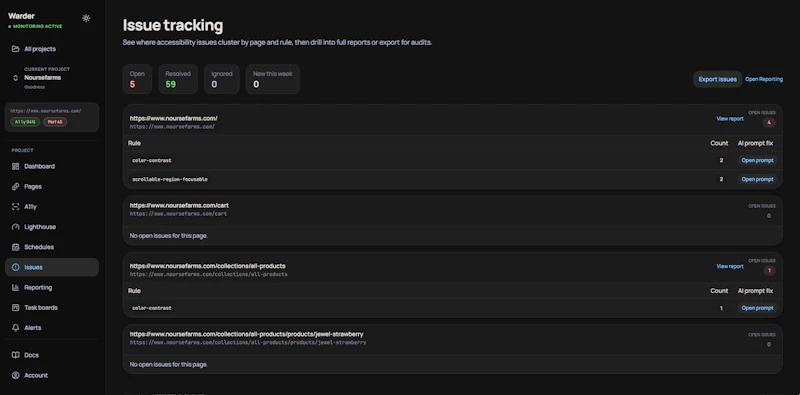Open Schedules in sidebar
This screenshot has width=800, height=395.
(x=52, y=247)
